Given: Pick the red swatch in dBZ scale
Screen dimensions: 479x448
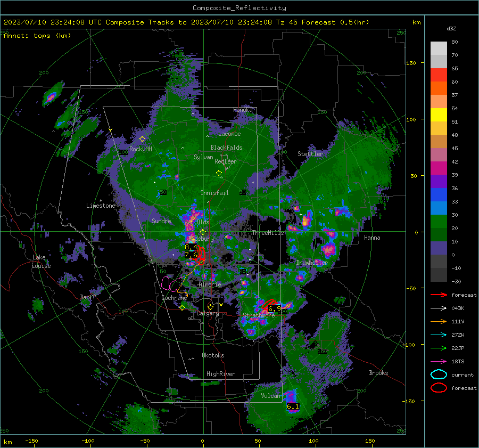Looking at the screenshot, I should [x=439, y=75].
